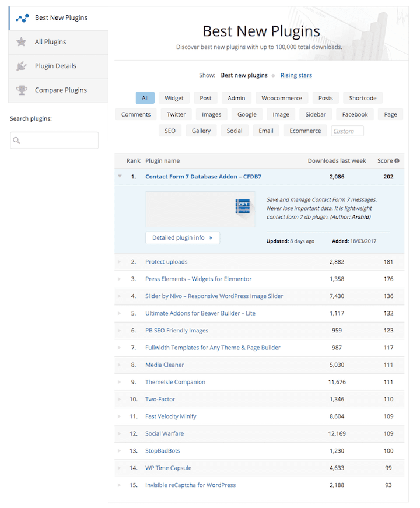This screenshot has height=508, width=420.
Task: Filter by the Google tag
Action: (x=247, y=114)
